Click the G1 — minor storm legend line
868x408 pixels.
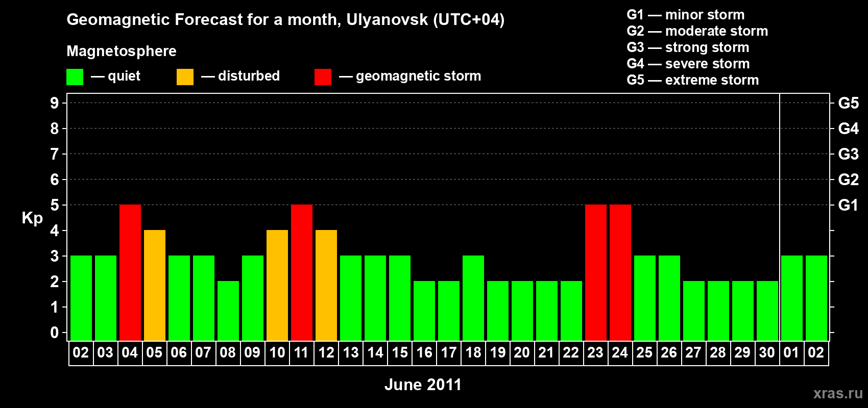point(686,15)
